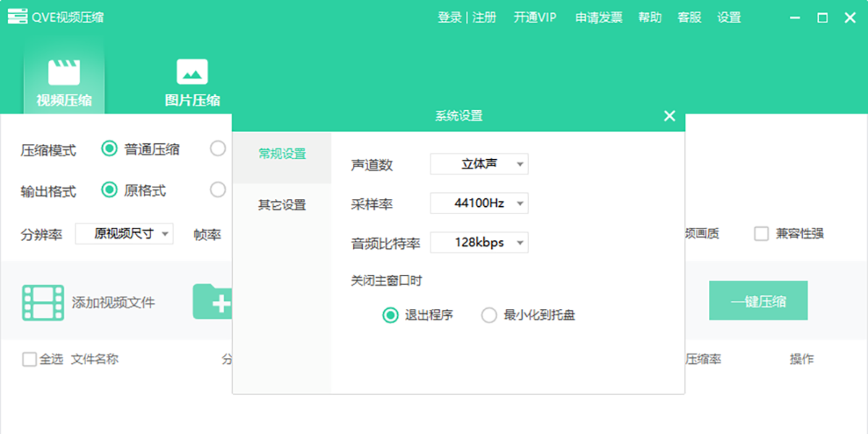The width and height of the screenshot is (868, 434).
Task: Click the image compression picture icon
Action: [x=192, y=72]
